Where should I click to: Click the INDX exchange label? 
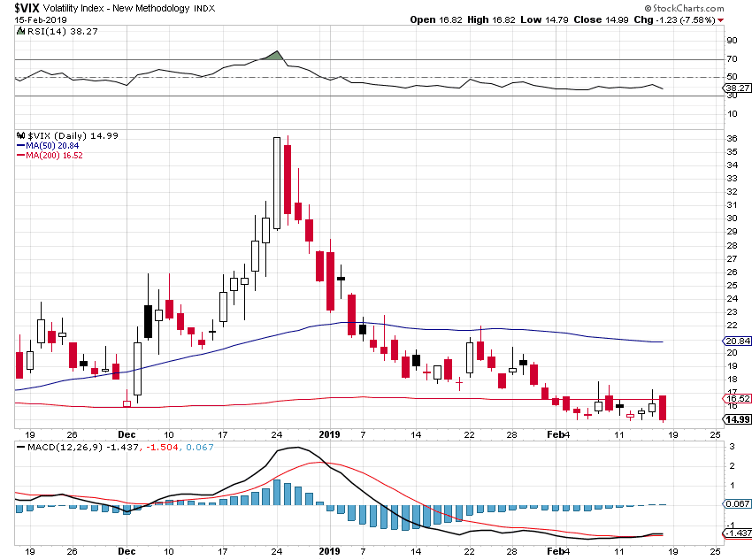coord(204,9)
